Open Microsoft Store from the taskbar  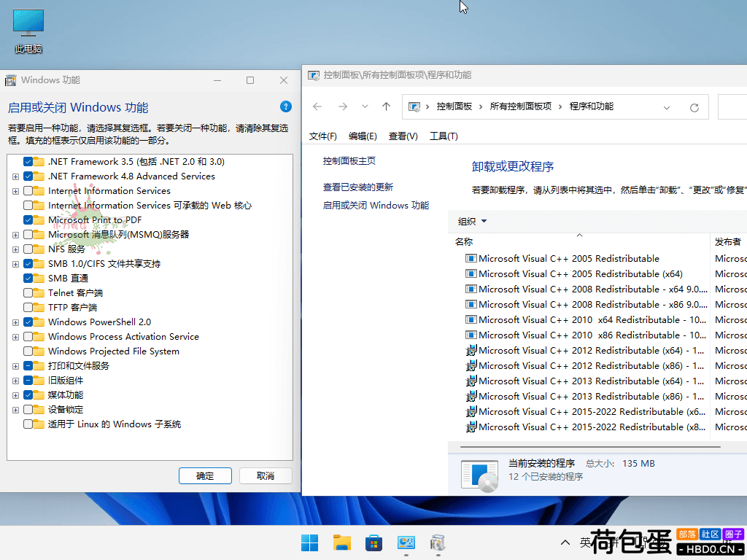click(x=374, y=542)
